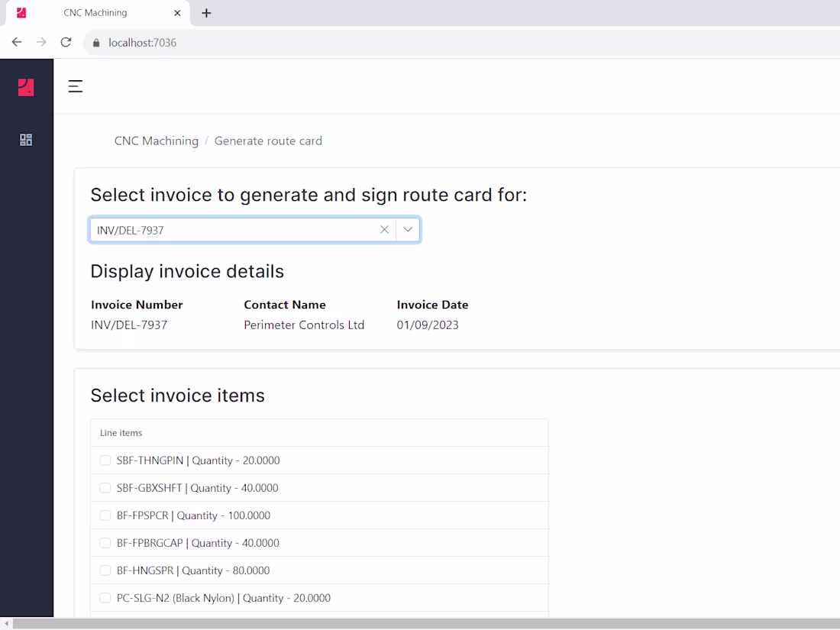Viewport: 840px width, 630px height.
Task: Switch to the CNC Machining browser tab
Action: [x=96, y=12]
